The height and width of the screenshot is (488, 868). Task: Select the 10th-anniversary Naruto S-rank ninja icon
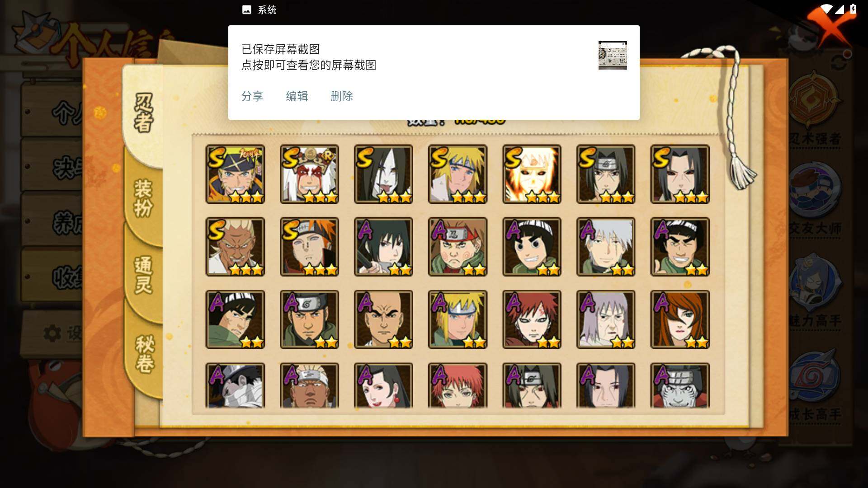[235, 174]
